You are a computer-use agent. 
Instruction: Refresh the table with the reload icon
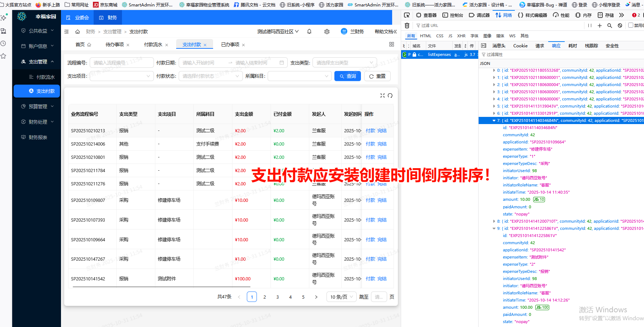click(x=390, y=95)
